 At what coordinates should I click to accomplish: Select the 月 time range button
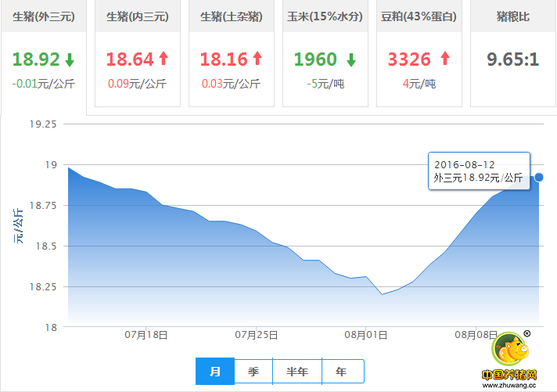pyautogui.click(x=214, y=372)
